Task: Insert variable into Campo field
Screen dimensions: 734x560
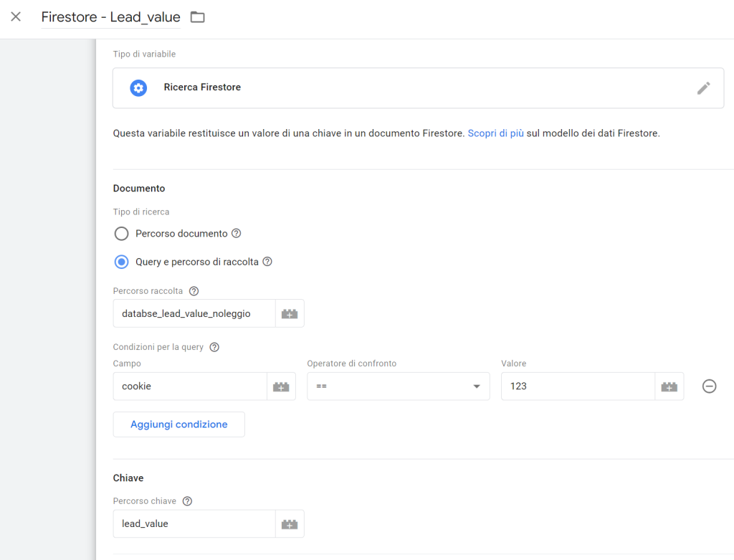Action: (281, 386)
